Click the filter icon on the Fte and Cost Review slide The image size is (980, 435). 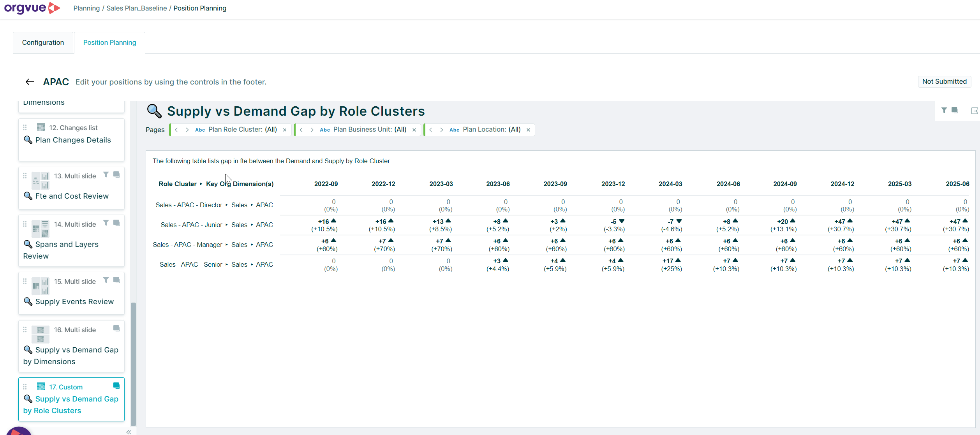106,174
